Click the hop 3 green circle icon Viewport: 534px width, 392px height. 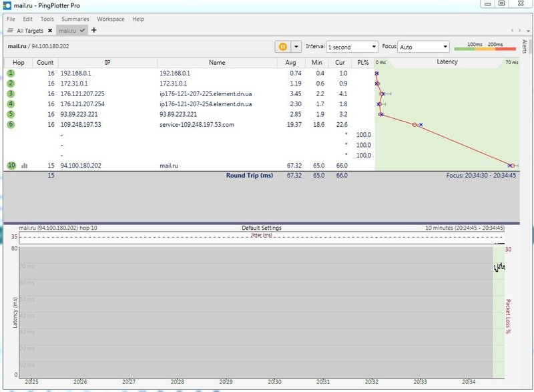tap(11, 93)
